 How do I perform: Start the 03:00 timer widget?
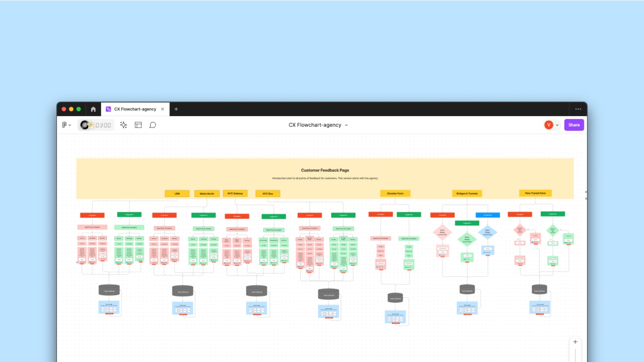tap(96, 125)
